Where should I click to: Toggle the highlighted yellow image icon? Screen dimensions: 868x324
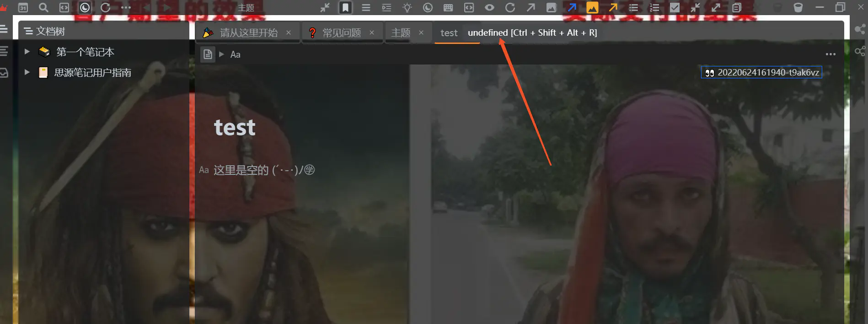(592, 7)
